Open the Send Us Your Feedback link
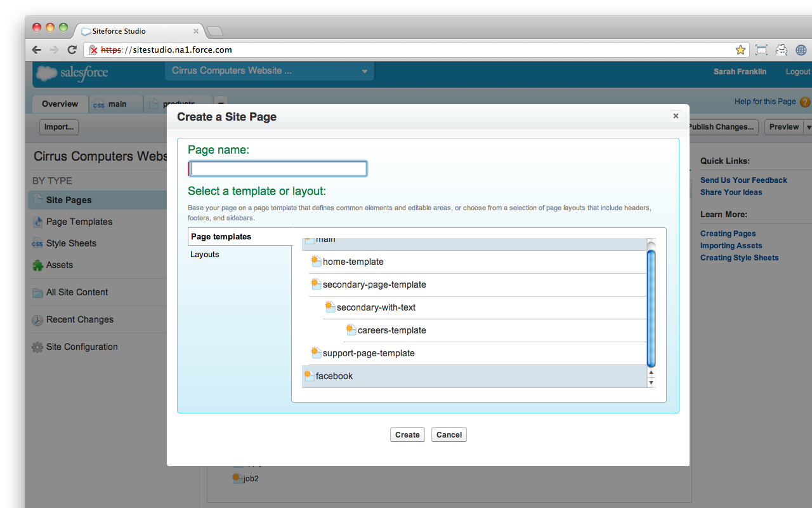This screenshot has width=812, height=508. tap(743, 180)
